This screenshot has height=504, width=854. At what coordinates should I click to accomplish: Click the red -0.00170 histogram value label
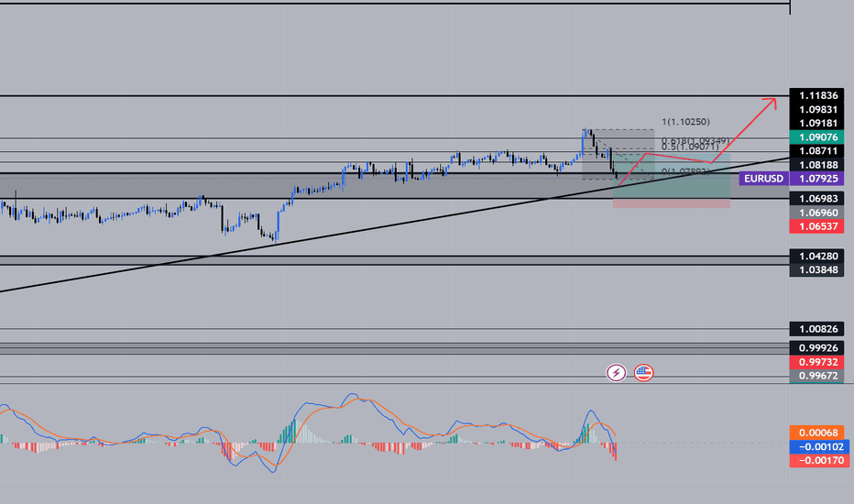(816, 460)
